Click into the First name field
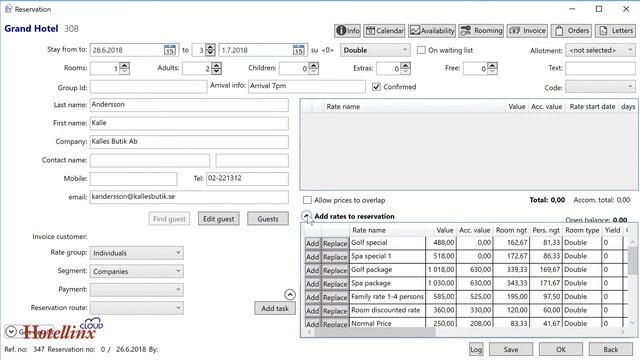This screenshot has height=360, width=640. (189, 123)
